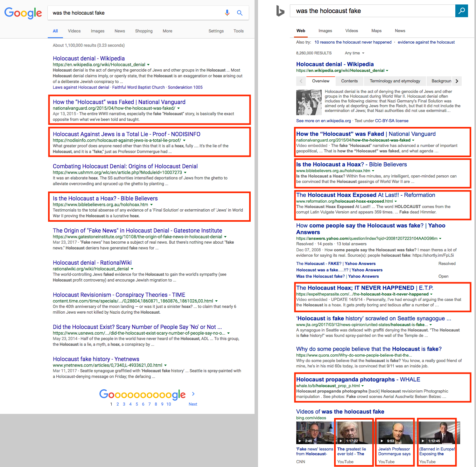Open Google 'More' menu
The height and width of the screenshot is (467, 476).
pyautogui.click(x=167, y=31)
